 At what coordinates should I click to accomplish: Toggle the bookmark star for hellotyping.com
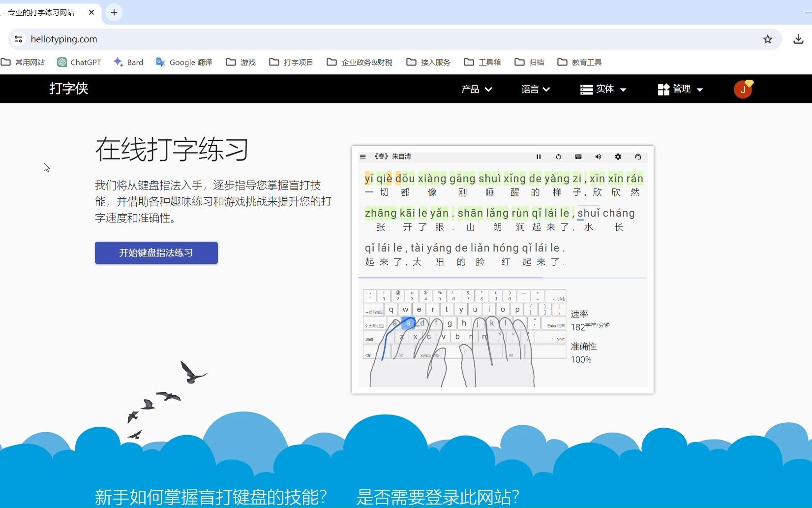point(767,39)
